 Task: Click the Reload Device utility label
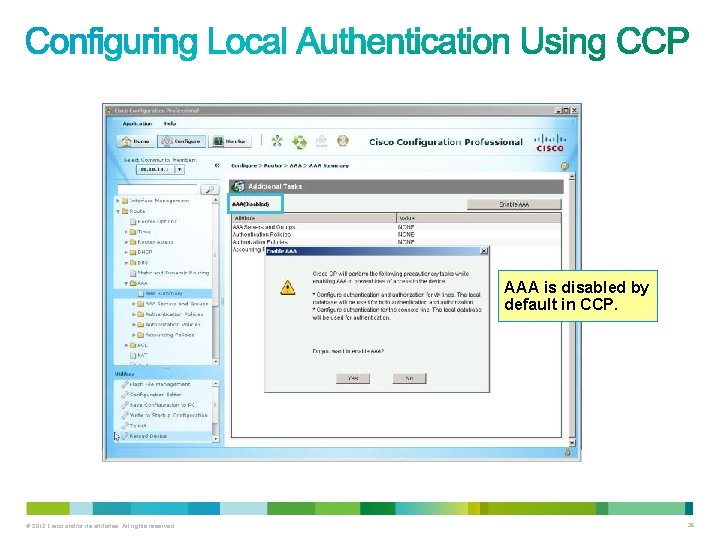coord(148,436)
